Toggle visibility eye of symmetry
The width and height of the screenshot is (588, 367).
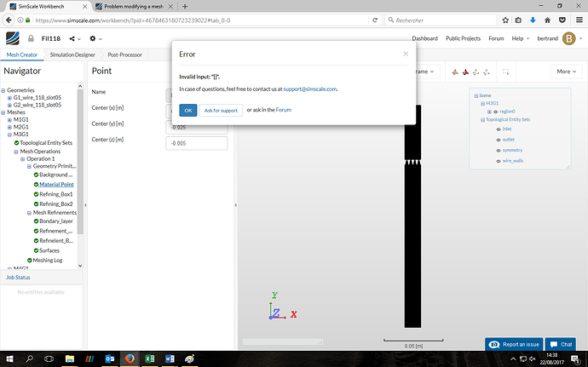coord(499,151)
